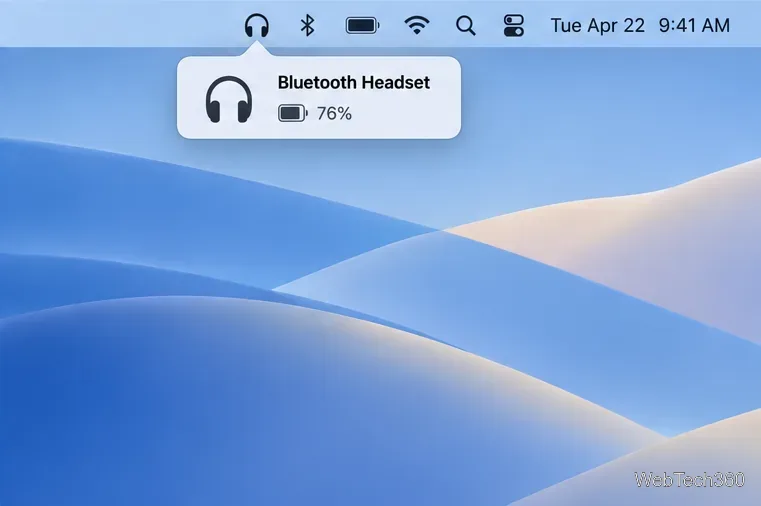761x506 pixels.
Task: Select the "76%" battery level text
Action: 334,114
